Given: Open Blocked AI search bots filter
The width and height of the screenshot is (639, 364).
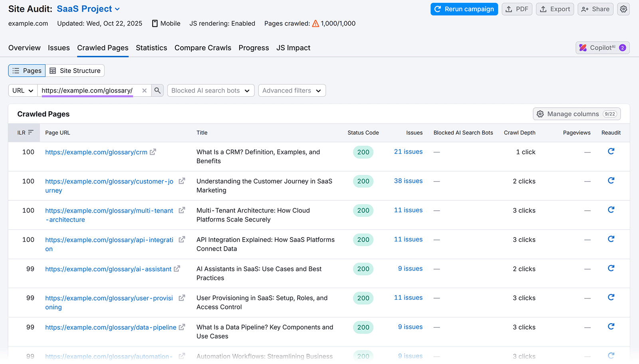Looking at the screenshot, I should (211, 91).
